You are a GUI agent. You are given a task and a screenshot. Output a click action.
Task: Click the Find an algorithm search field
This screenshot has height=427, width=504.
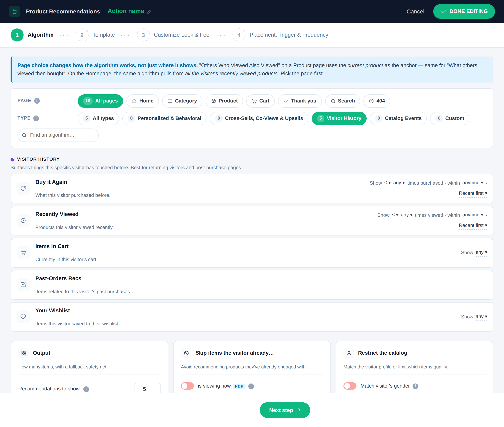click(58, 135)
